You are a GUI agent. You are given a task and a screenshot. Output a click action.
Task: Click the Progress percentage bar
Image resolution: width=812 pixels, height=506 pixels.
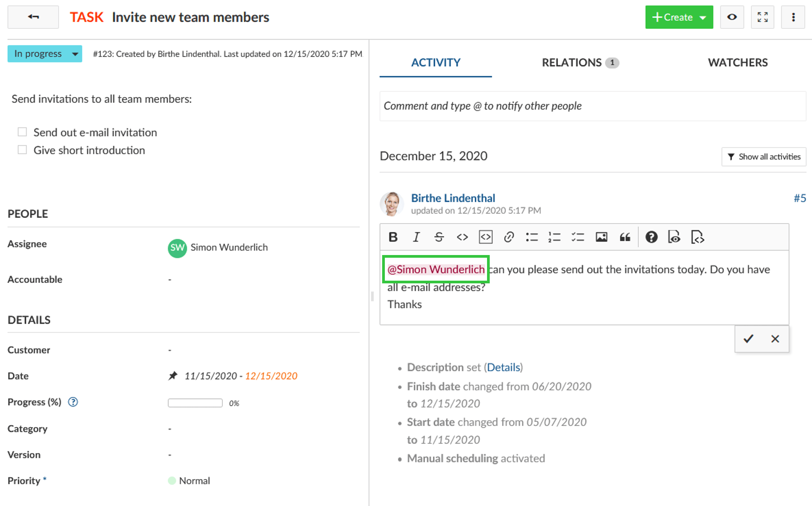coord(195,403)
